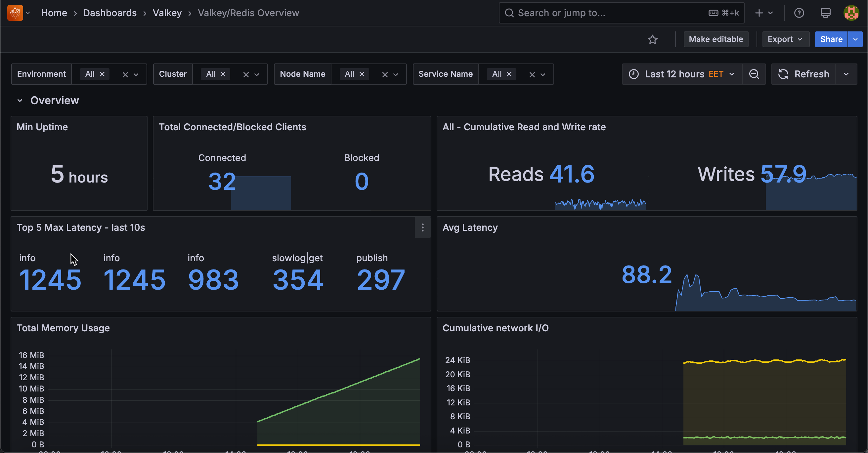Collapse the Overview row

20,100
